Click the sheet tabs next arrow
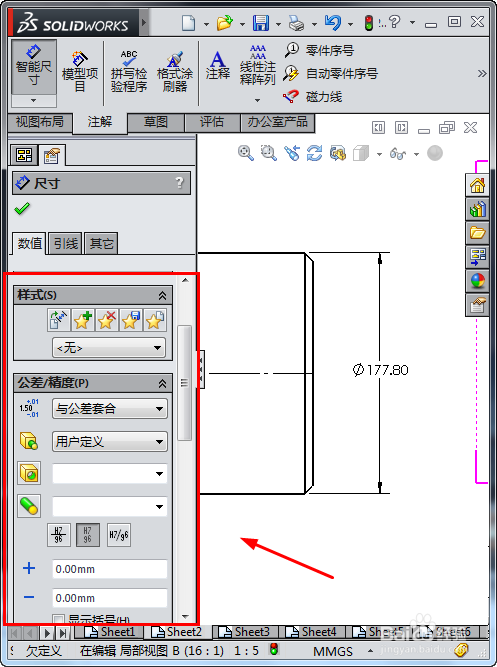497x667 pixels. coord(48,633)
